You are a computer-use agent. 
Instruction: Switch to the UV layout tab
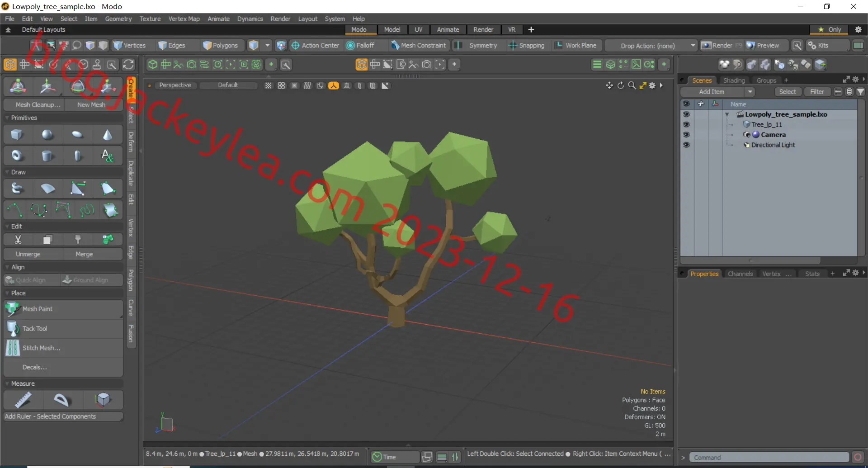(x=419, y=29)
